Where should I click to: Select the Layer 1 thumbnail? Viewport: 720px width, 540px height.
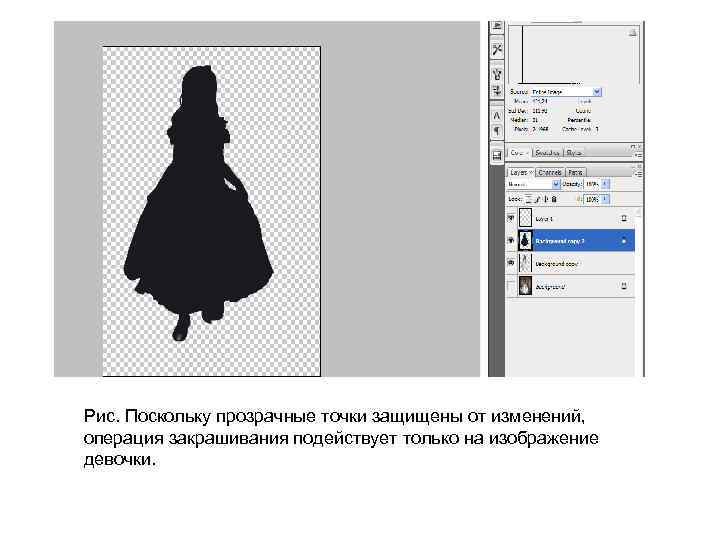click(x=525, y=218)
